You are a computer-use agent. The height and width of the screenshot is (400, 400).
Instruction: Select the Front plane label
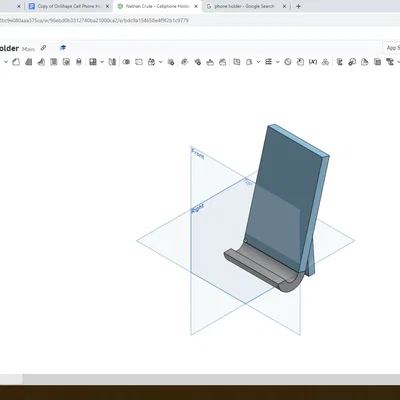click(198, 154)
